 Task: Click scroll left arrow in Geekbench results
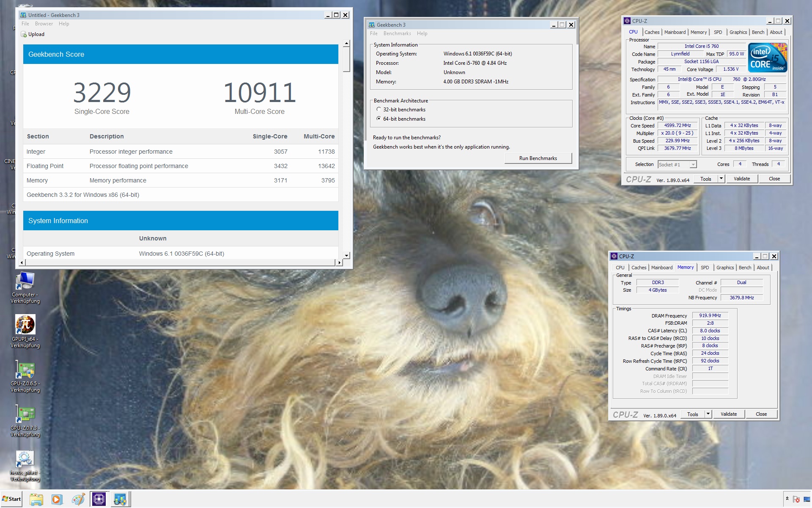pos(22,262)
